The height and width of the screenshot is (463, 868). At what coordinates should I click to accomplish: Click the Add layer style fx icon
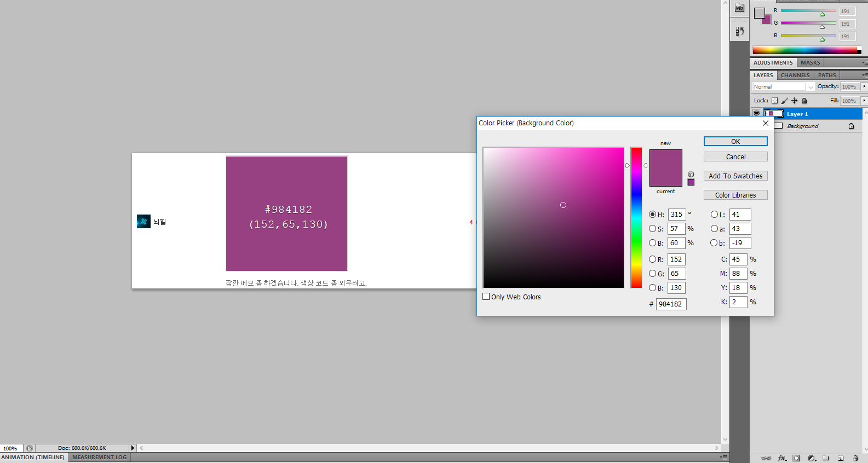pyautogui.click(x=781, y=458)
